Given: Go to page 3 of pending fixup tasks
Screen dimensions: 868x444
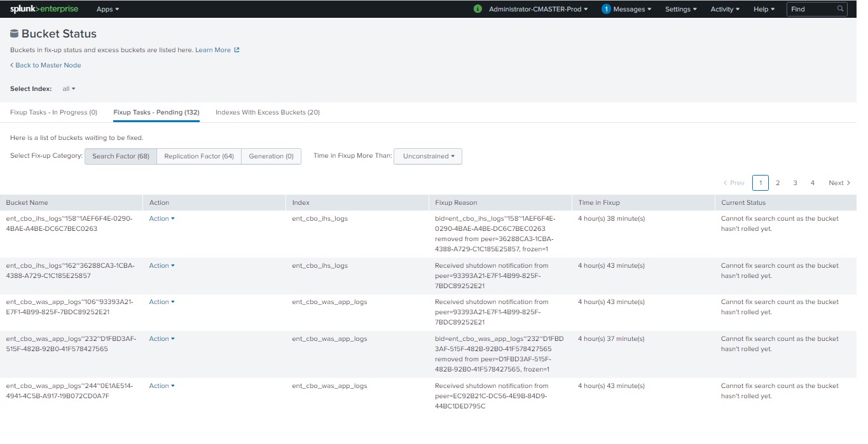Looking at the screenshot, I should pos(795,183).
